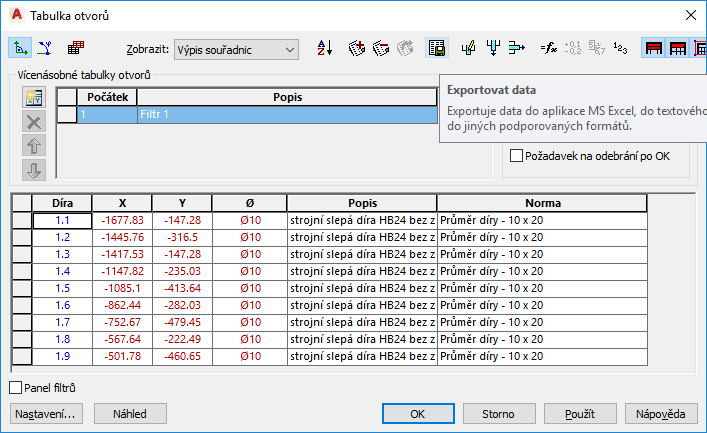Click the 123 renumbering icon in toolbar
This screenshot has height=433, width=707.
(x=620, y=47)
